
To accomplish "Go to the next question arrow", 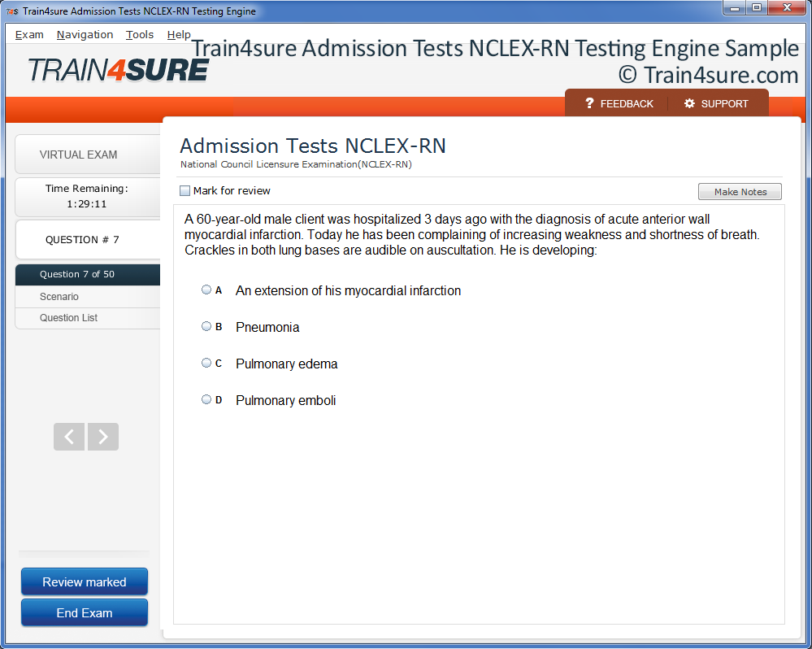I will click(x=103, y=437).
